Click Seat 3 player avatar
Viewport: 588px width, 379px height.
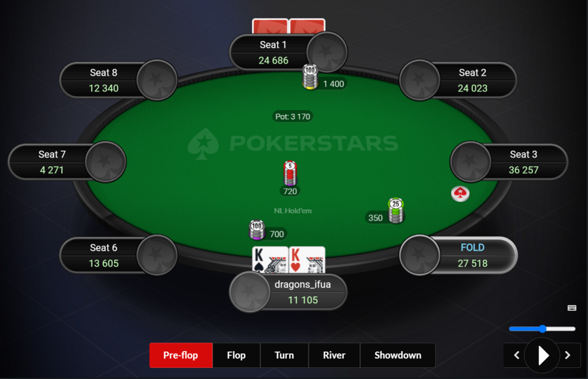click(x=470, y=162)
